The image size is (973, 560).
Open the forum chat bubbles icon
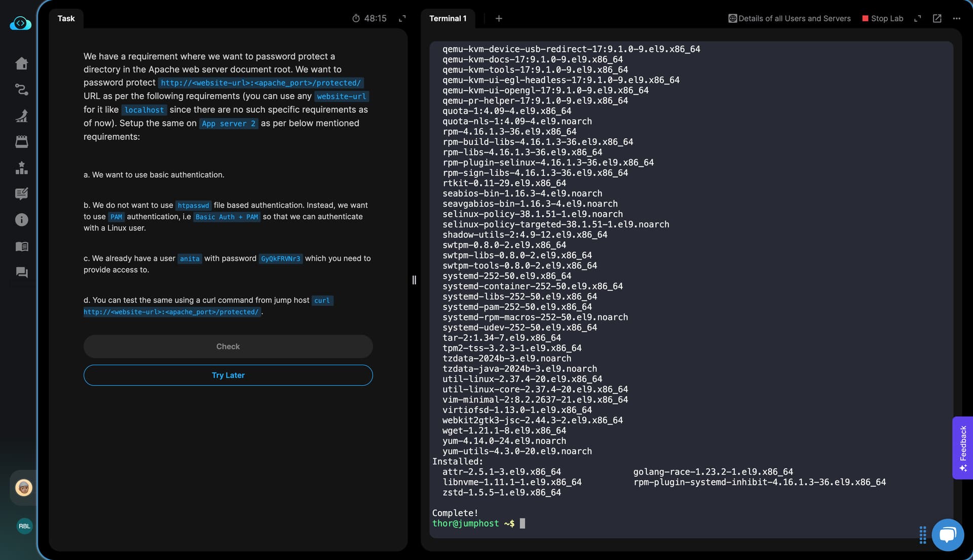[x=21, y=272]
